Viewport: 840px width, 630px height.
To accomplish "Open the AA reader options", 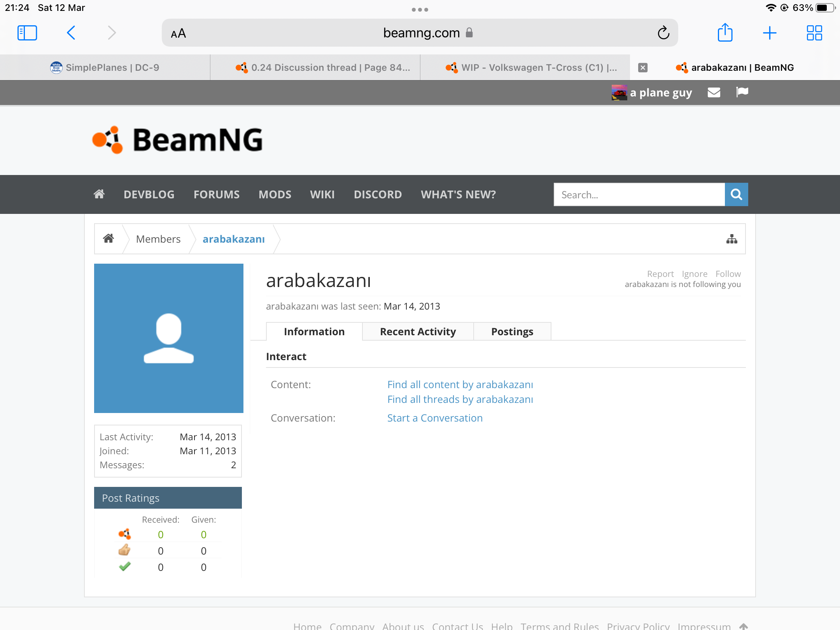I will [x=178, y=33].
